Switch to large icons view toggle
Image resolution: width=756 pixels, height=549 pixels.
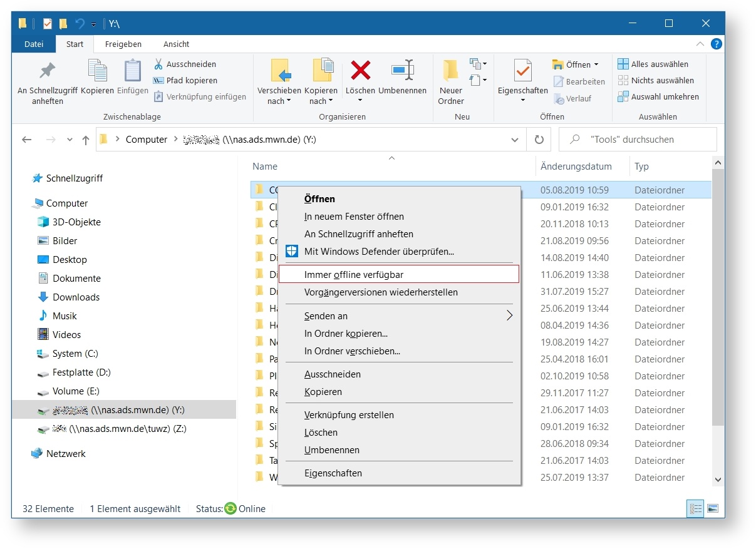click(713, 509)
